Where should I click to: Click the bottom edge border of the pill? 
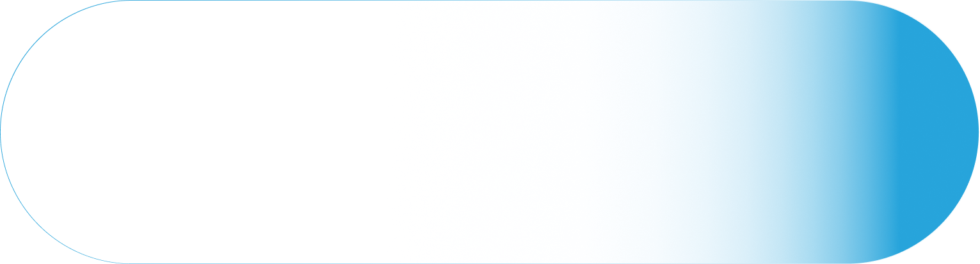coord(490,263)
